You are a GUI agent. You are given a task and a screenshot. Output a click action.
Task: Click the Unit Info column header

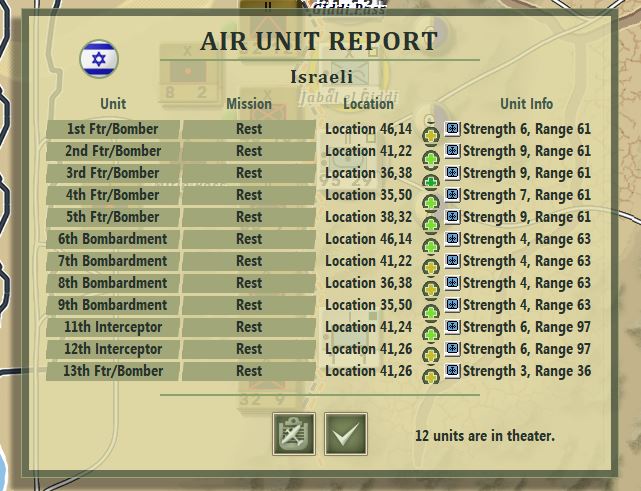coord(527,104)
